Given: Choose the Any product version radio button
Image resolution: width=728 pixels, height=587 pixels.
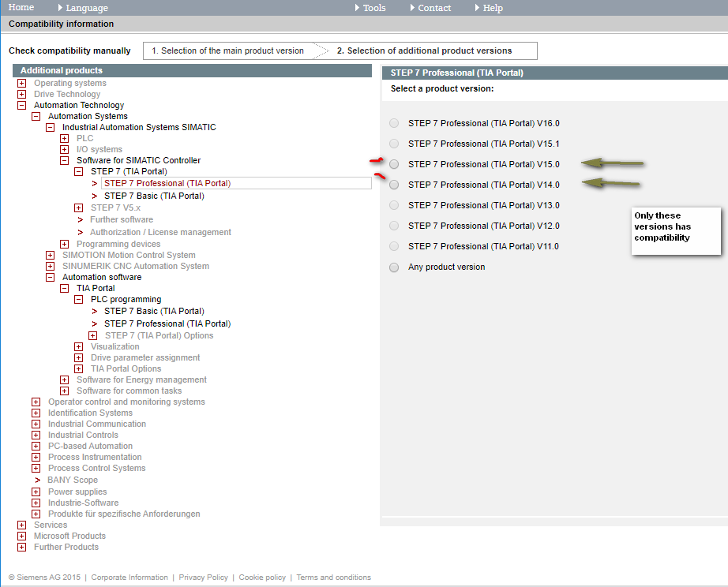Looking at the screenshot, I should 394,267.
